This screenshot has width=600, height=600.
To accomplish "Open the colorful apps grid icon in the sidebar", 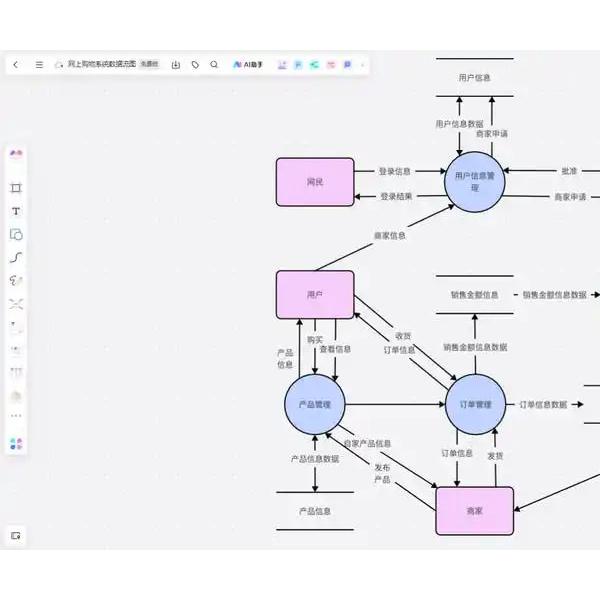I will (x=16, y=444).
